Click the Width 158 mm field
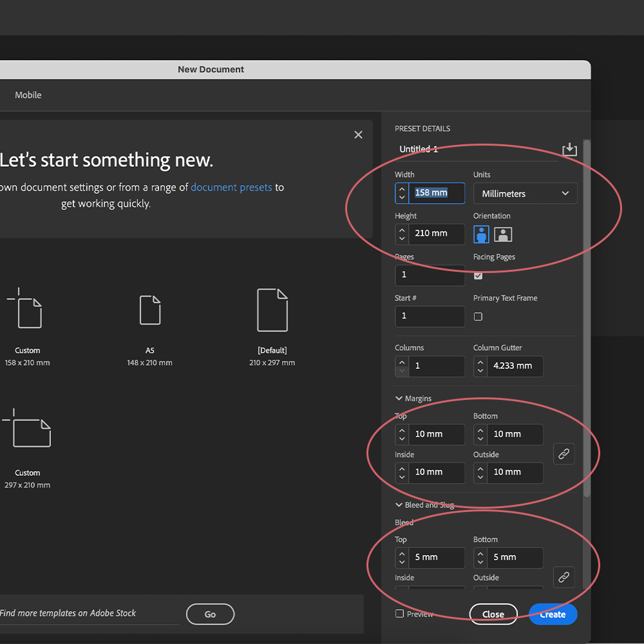The height and width of the screenshot is (644, 644). click(437, 193)
